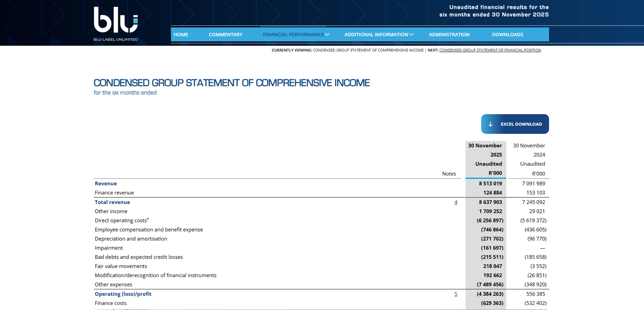
Task: Go to the Administration page
Action: 449,34
